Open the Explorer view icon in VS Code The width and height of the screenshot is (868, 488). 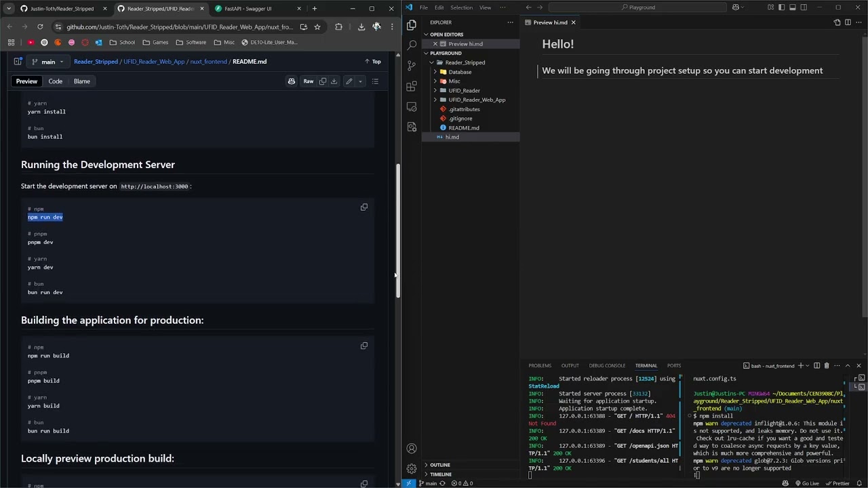pos(412,25)
